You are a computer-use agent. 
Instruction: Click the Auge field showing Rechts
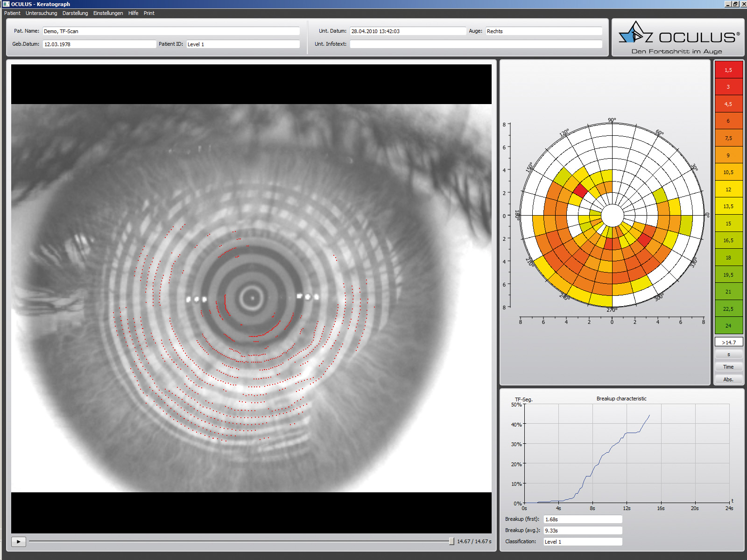click(x=544, y=31)
